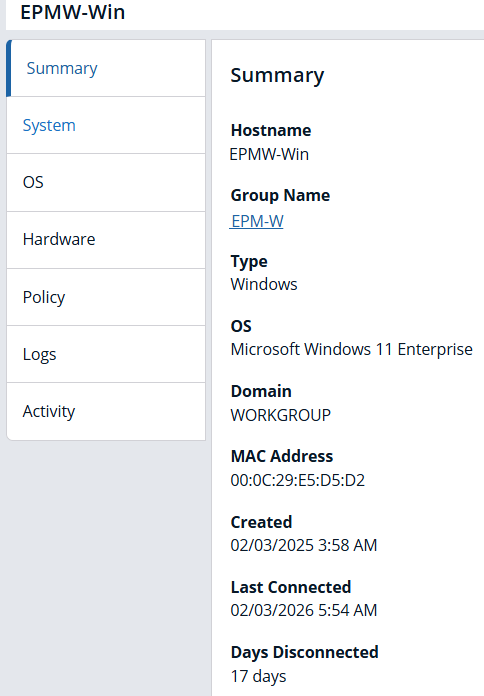Select the Windows type value
The image size is (484, 696).
coord(264,284)
